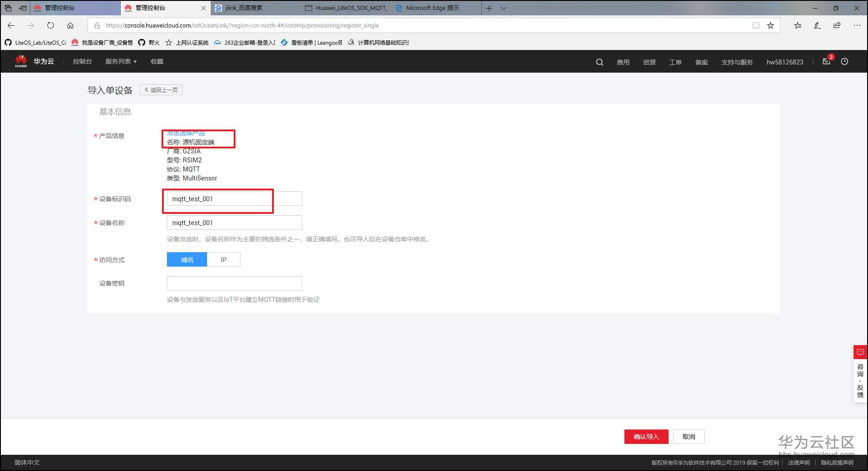This screenshot has height=471, width=868.
Task: Click the browser address bar URL
Action: point(242,25)
